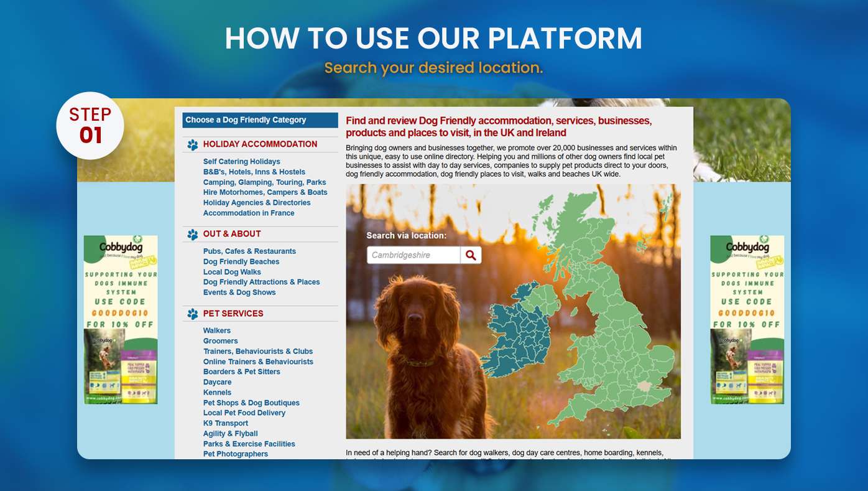The height and width of the screenshot is (491, 868).
Task: Open the Groomers link
Action: tap(221, 341)
